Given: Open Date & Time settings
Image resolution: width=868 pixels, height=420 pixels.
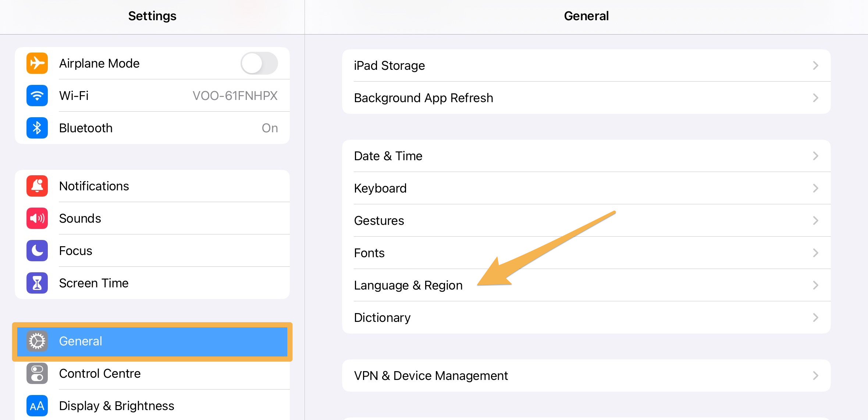Looking at the screenshot, I should click(586, 156).
